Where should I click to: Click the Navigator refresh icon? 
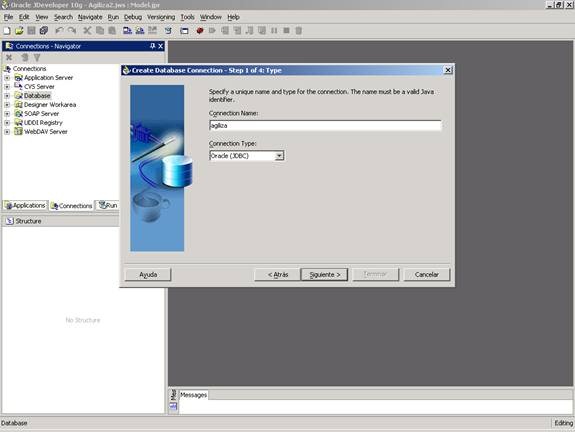25,58
